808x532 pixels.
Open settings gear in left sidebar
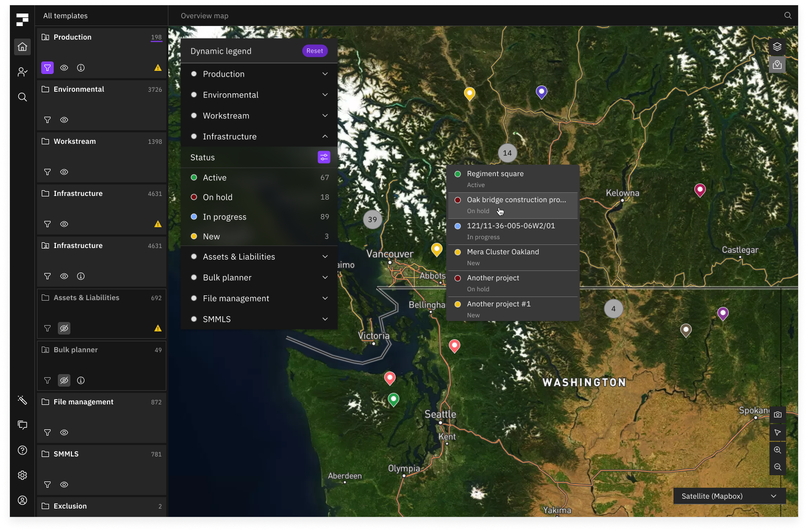(22, 475)
